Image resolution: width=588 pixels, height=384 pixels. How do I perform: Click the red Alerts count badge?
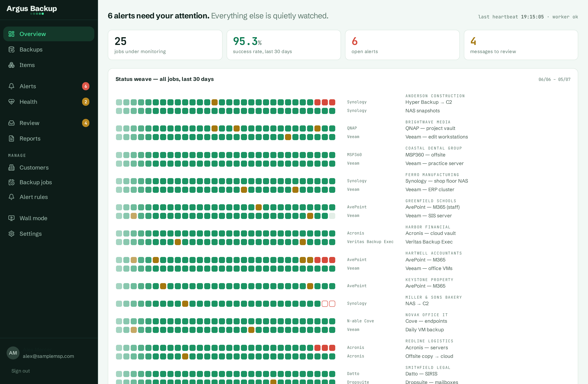86,86
